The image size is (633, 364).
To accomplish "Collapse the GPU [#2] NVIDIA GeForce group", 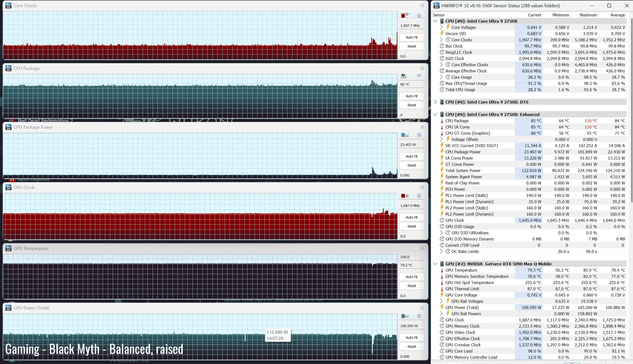I will tap(435, 264).
